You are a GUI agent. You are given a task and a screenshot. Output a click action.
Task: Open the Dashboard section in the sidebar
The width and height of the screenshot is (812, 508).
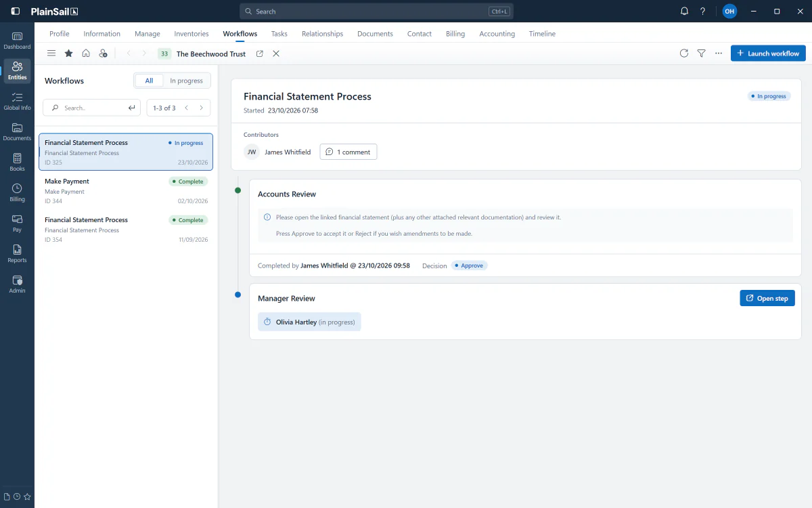[x=17, y=41]
